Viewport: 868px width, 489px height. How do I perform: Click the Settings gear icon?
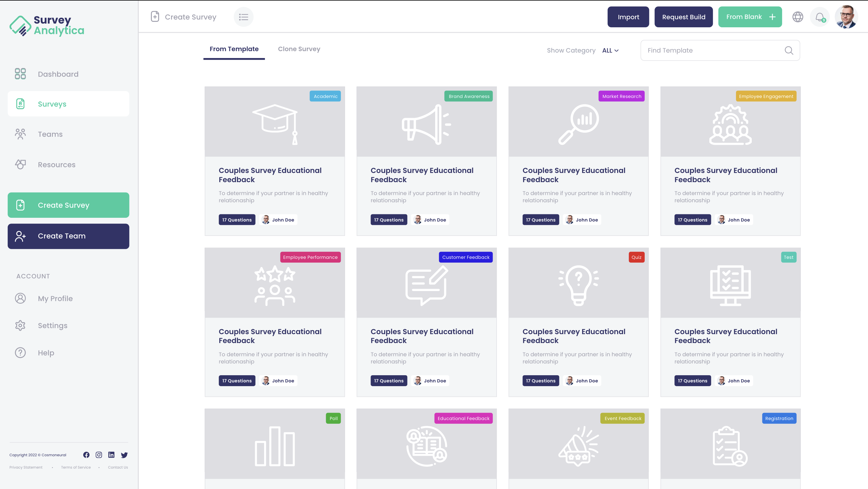(x=20, y=326)
